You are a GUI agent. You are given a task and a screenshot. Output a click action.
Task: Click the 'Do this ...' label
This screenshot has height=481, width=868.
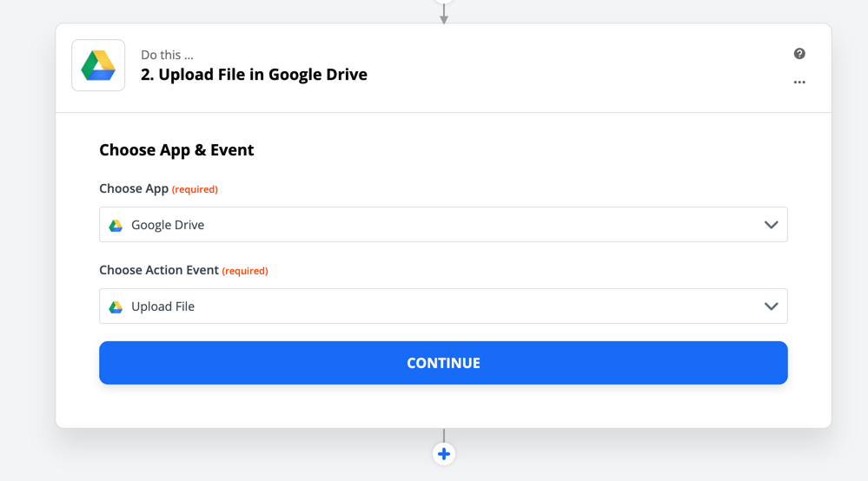pyautogui.click(x=167, y=55)
